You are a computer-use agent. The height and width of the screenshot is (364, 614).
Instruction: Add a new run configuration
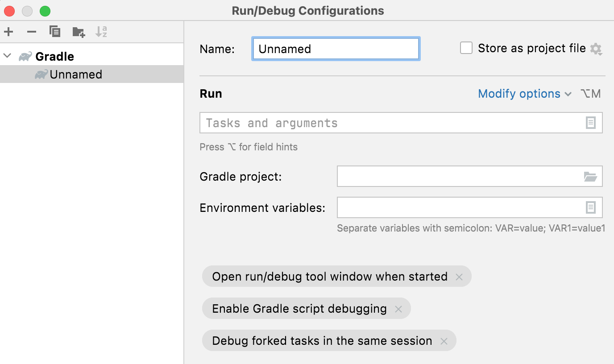click(8, 32)
